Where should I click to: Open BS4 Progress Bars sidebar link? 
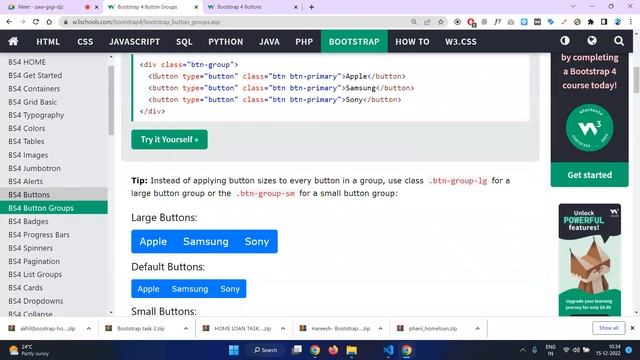pos(53,235)
